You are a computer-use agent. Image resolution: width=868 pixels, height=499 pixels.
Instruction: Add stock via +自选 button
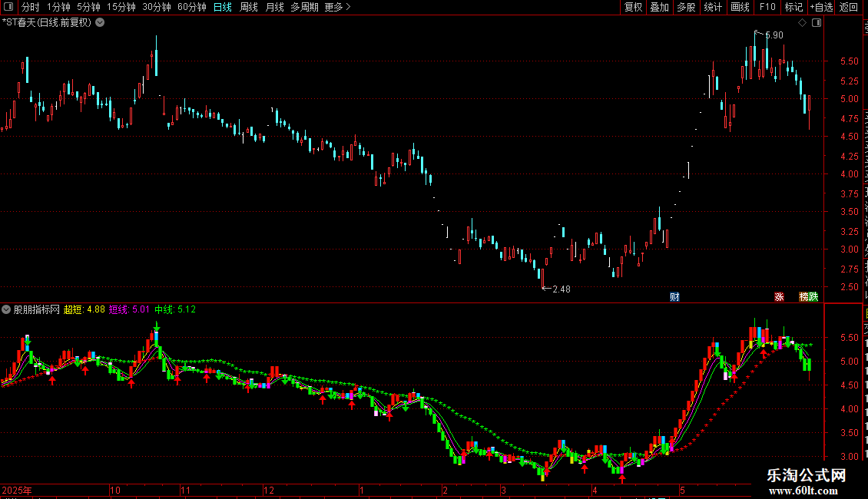click(821, 7)
